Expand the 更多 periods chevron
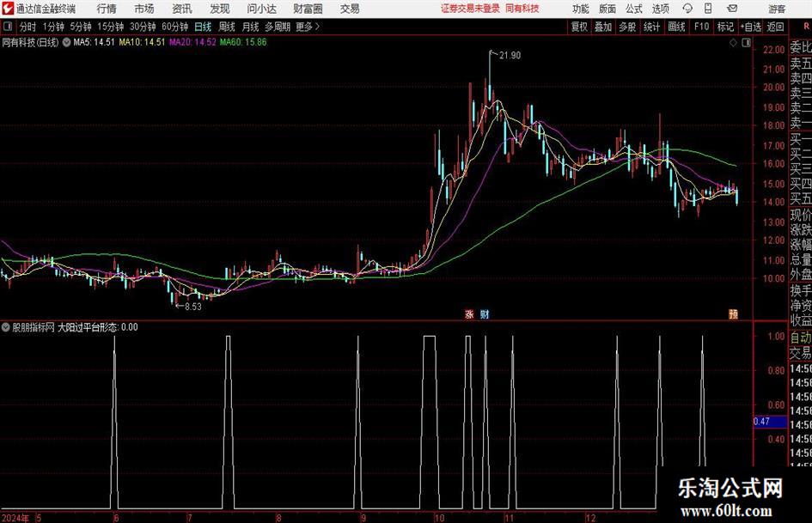Screen dimensions: 812x523 pos(308,27)
